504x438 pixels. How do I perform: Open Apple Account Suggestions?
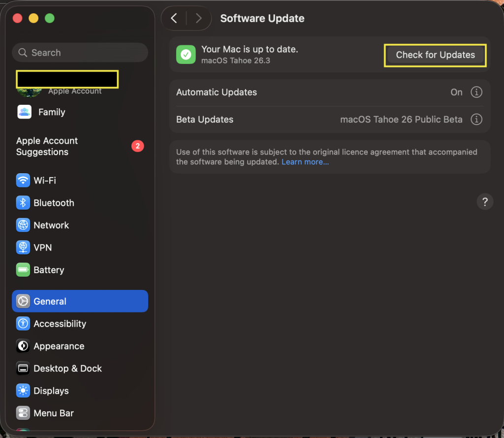click(47, 146)
